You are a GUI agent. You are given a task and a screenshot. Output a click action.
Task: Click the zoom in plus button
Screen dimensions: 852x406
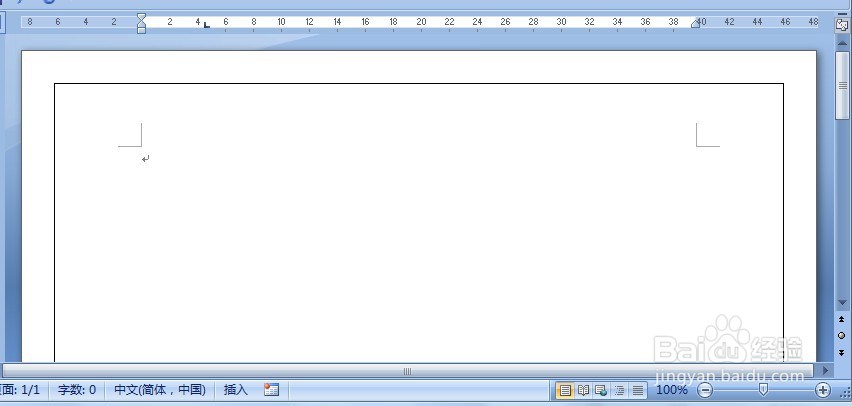[823, 390]
